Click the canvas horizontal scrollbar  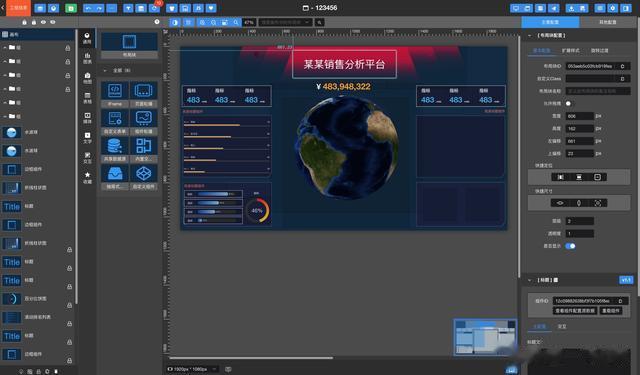coord(251,358)
